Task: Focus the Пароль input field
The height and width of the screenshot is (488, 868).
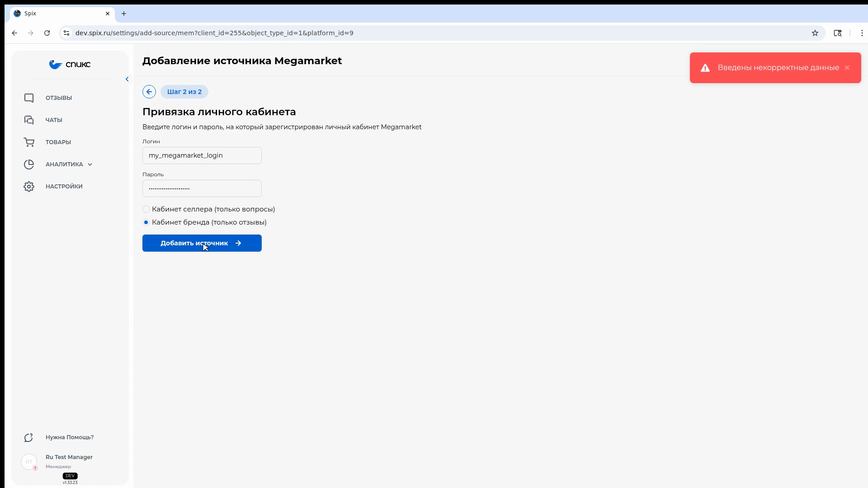Action: pos(202,188)
